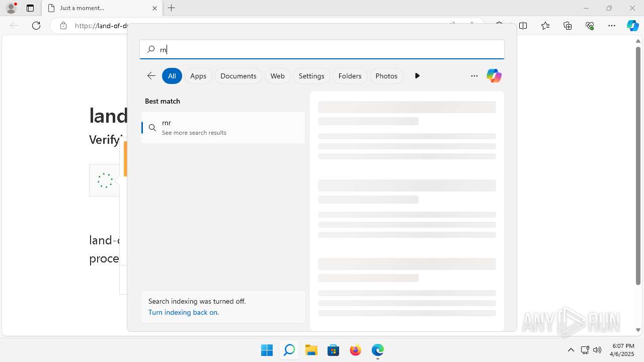Select the Web filter tab

[278, 76]
